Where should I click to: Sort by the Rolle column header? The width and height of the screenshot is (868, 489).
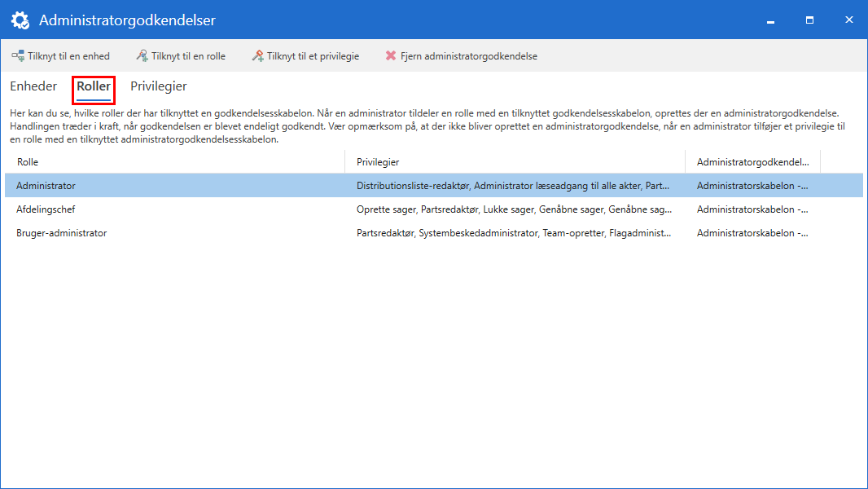pos(175,161)
